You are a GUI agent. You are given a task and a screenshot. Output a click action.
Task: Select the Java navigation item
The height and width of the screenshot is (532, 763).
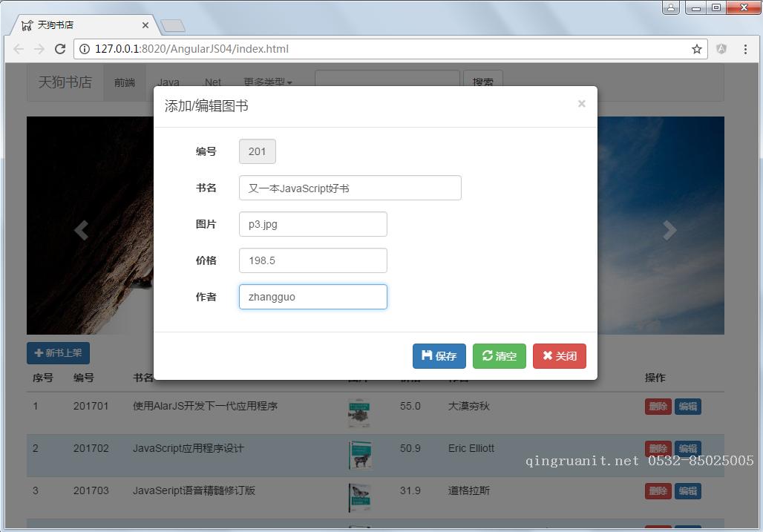tap(168, 82)
